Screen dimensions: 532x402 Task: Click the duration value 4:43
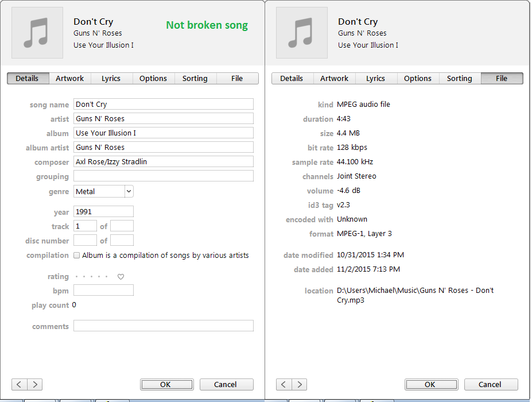(x=343, y=119)
